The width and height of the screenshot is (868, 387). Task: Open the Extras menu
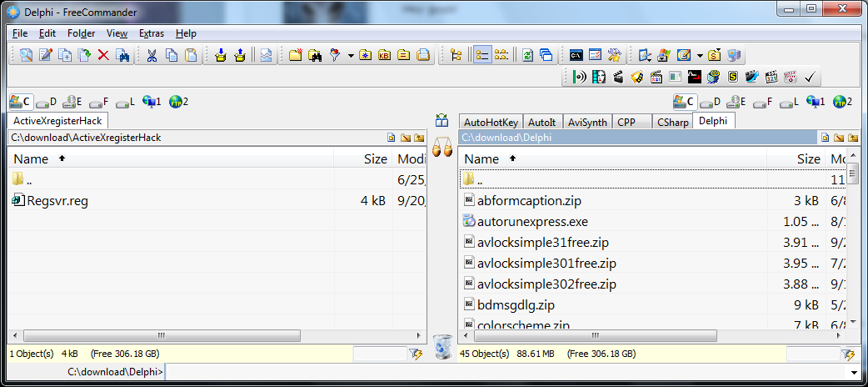pyautogui.click(x=152, y=33)
